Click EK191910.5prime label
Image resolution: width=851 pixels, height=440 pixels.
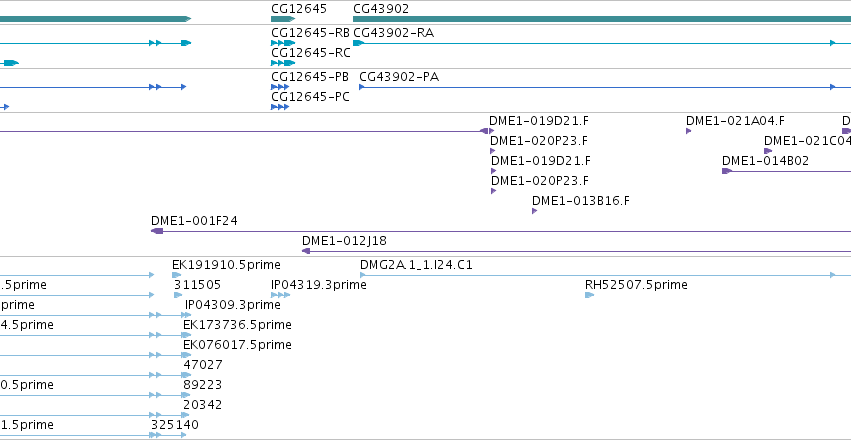[226, 265]
